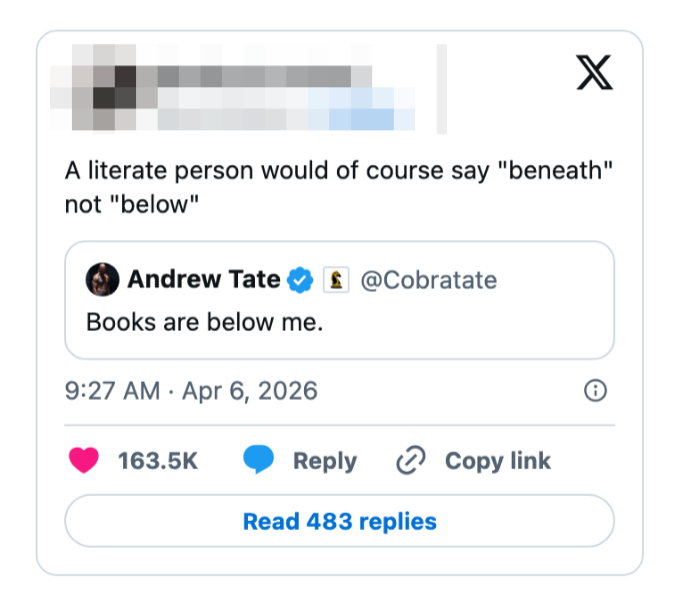Viewport: 678px width, 600px height.
Task: Open the Andrew Tate display name
Action: [203, 280]
